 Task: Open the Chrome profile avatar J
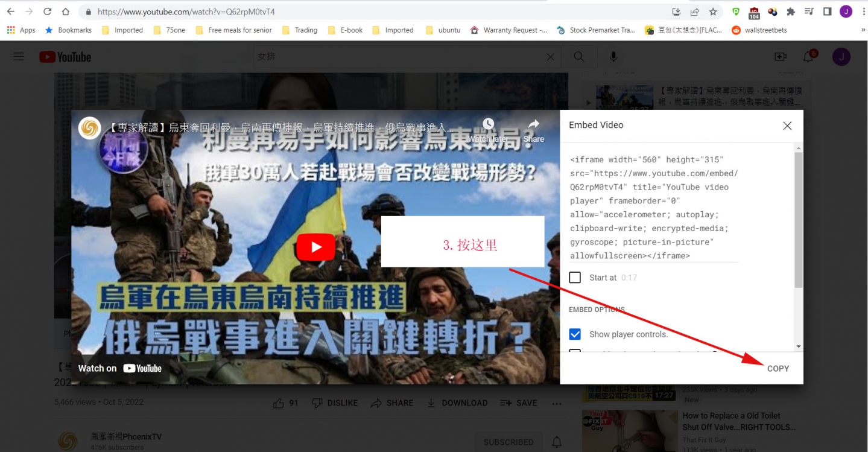[x=846, y=11]
